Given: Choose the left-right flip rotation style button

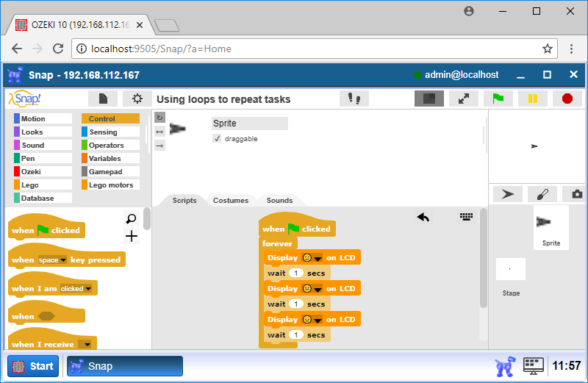Looking at the screenshot, I should point(159,132).
